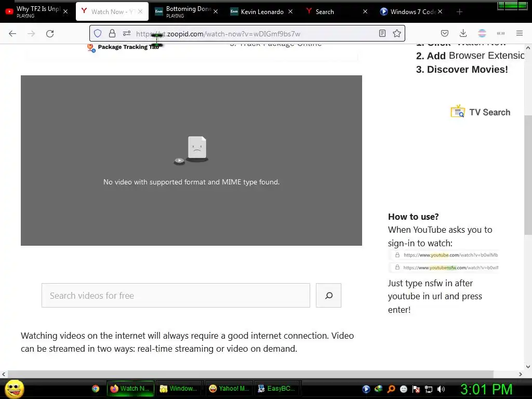Click the Add Browser Extension step text
This screenshot has width=532, height=399.
(470, 56)
